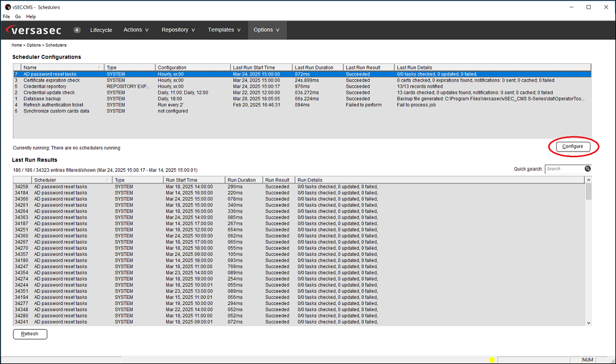Click the Versasec logo
This screenshot has width=616, height=364.
pyautogui.click(x=34, y=30)
